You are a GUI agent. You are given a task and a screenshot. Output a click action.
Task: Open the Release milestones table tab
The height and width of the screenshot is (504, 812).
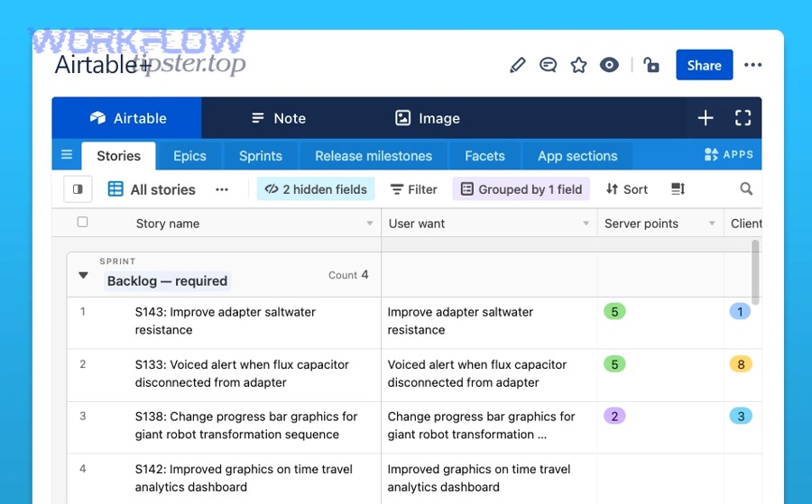tap(374, 156)
